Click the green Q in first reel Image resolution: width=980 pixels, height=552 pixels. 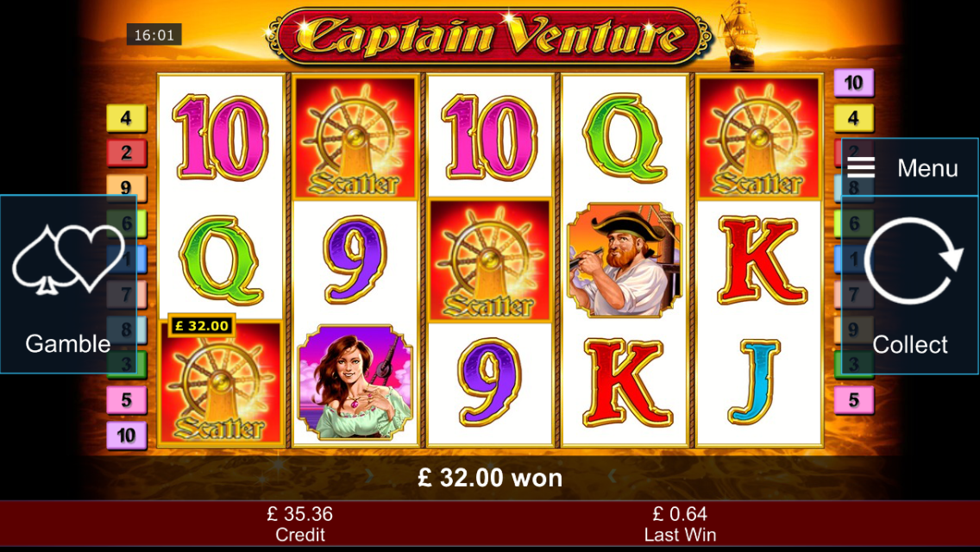point(221,260)
